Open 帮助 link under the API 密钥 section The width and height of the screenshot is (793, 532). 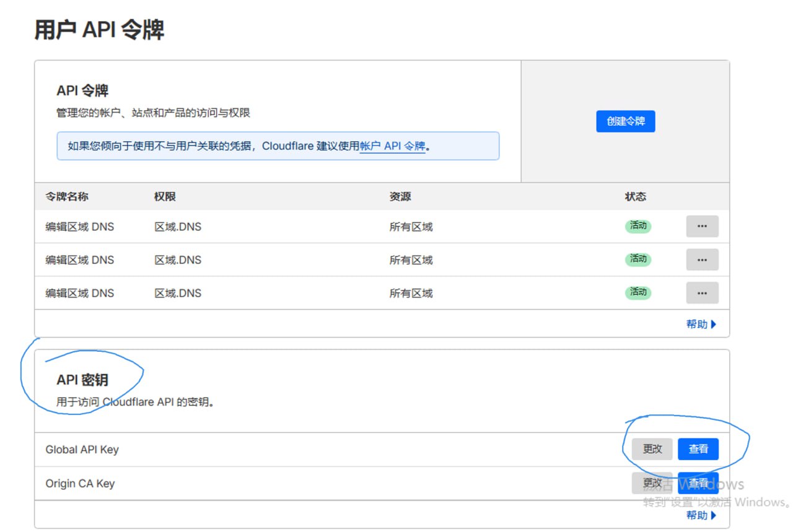point(701,515)
